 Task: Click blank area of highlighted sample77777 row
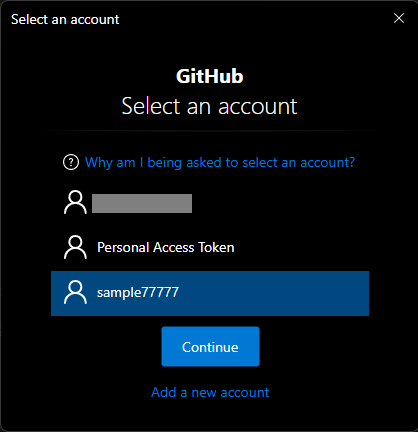(273, 293)
